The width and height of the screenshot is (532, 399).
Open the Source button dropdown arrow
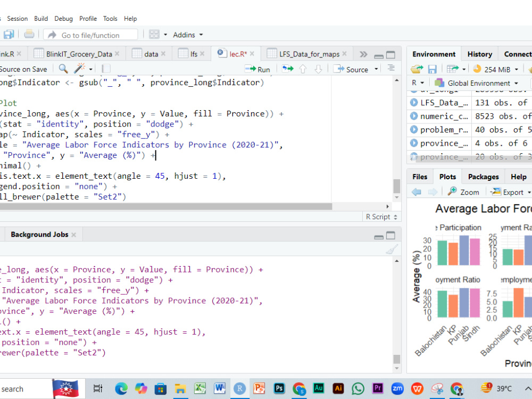[376, 69]
